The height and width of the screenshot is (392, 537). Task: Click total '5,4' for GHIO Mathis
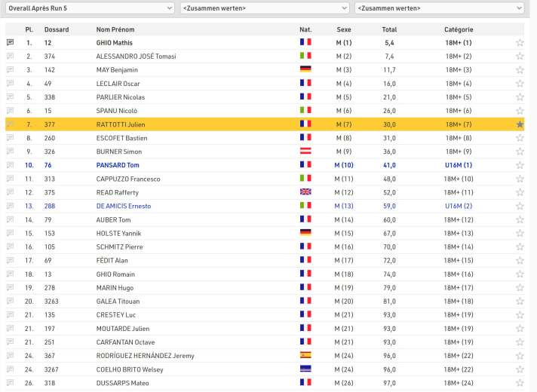click(x=389, y=43)
